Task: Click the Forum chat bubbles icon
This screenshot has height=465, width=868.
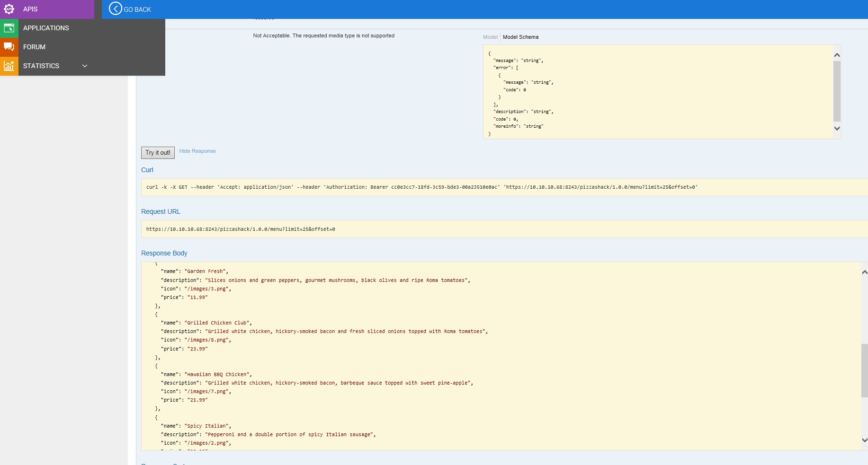Action: pyautogui.click(x=9, y=46)
